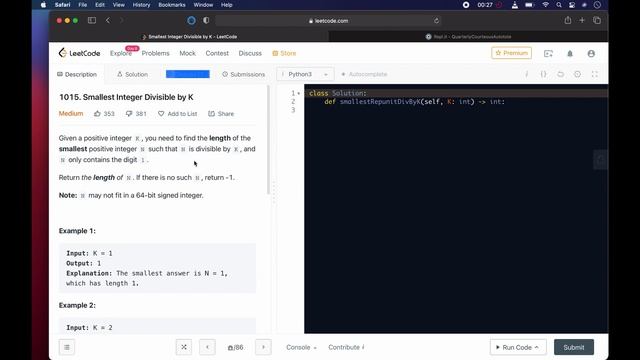Reset code with the revert arrow icon

560,74
